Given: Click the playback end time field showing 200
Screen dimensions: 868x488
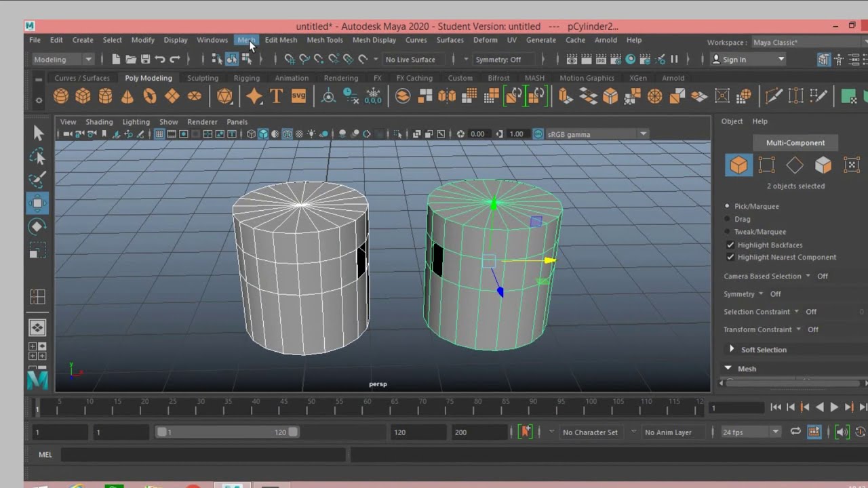Looking at the screenshot, I should pos(479,432).
